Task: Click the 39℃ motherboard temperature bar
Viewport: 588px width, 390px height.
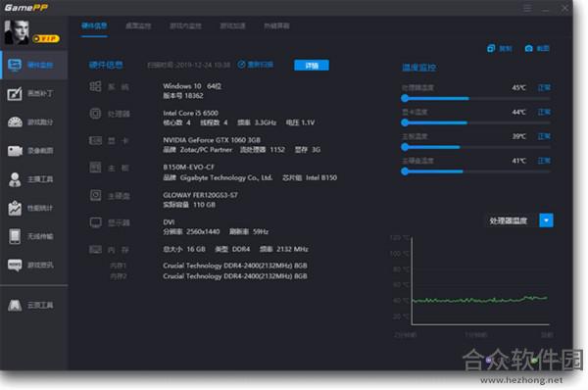Action: pyautogui.click(x=475, y=147)
